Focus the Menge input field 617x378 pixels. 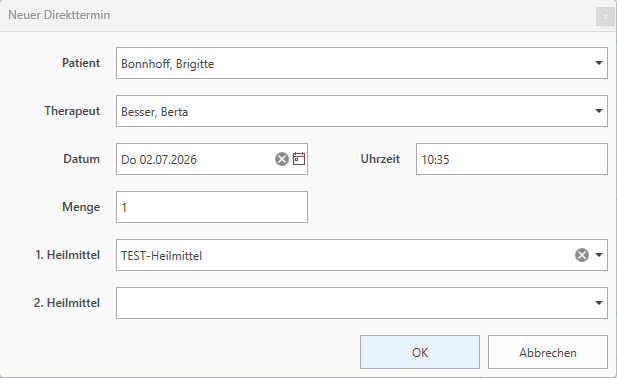click(212, 207)
